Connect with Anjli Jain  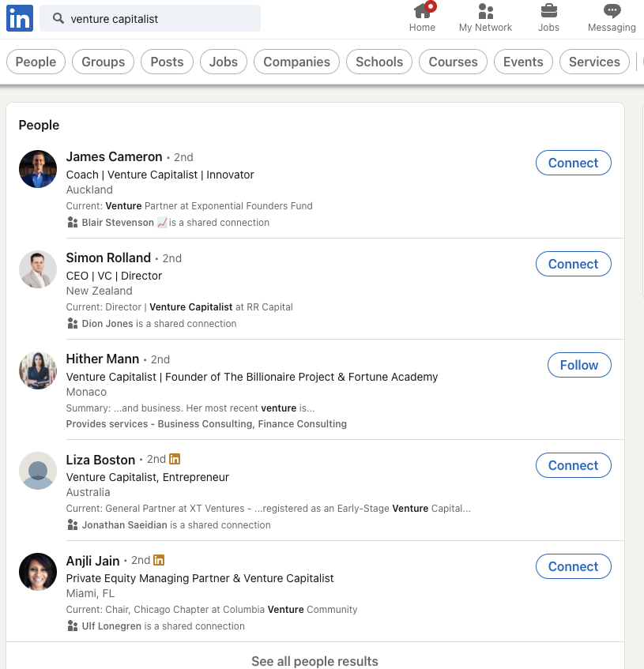573,566
